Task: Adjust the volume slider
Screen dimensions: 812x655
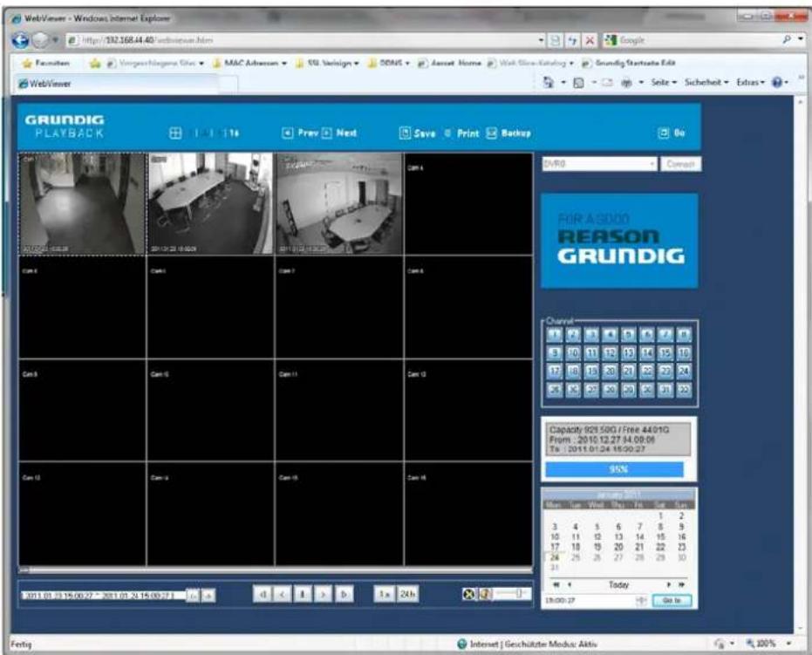Action: pyautogui.click(x=511, y=594)
